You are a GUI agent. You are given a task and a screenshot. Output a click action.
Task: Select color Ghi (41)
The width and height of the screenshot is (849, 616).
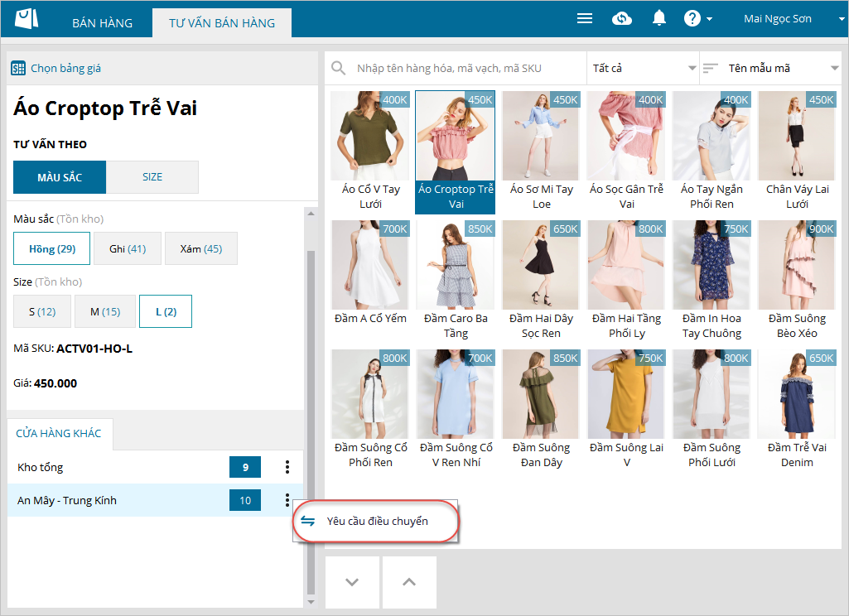[x=127, y=248]
